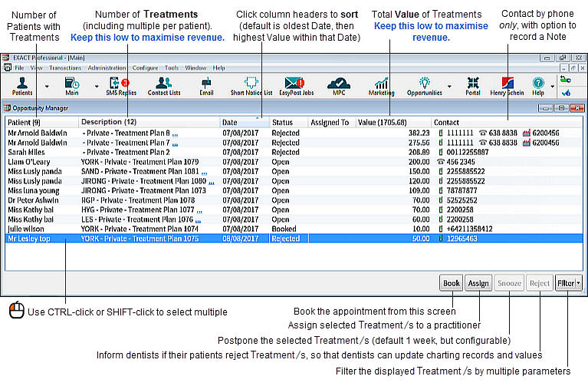588x386 pixels.
Task: Click the 382.23 value cell
Action: pos(419,133)
